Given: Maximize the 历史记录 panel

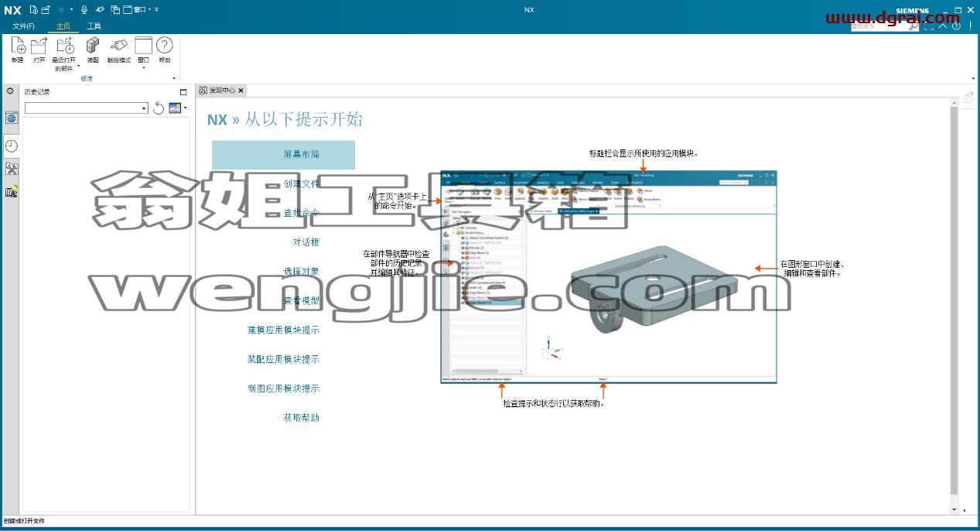Looking at the screenshot, I should 183,92.
